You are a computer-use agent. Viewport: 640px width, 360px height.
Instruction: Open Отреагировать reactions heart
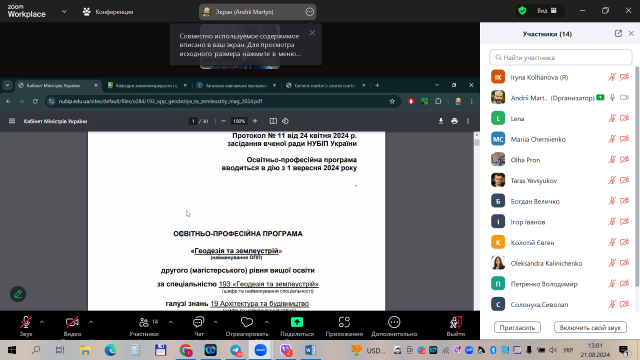(x=247, y=326)
